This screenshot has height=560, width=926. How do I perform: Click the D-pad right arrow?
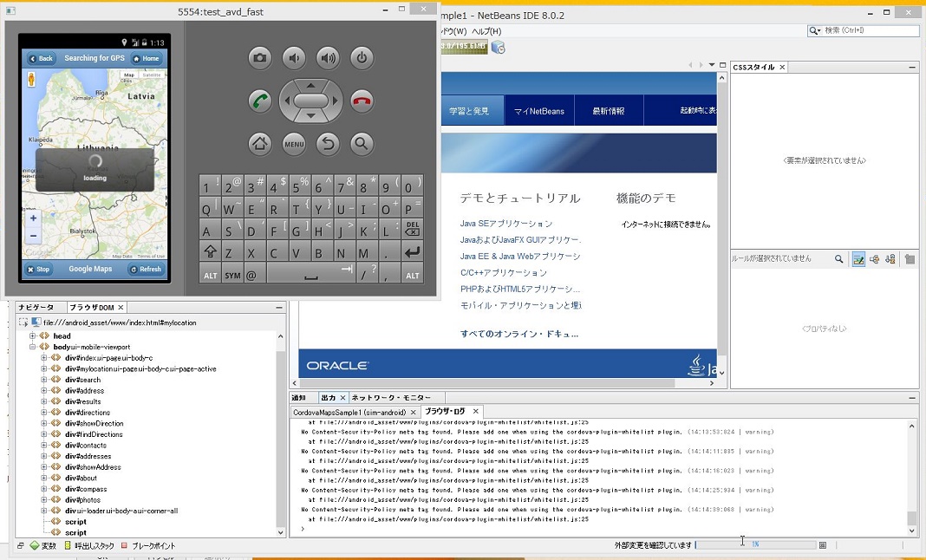(x=335, y=101)
